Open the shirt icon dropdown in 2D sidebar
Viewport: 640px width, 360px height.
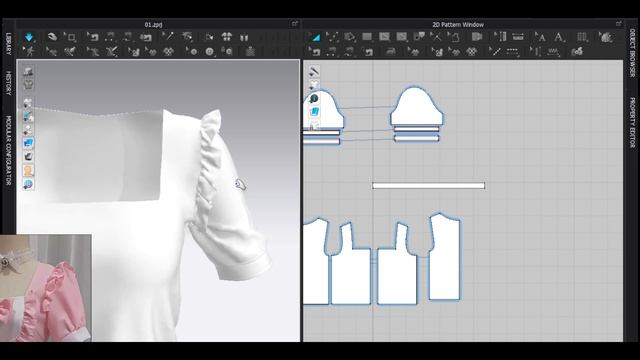click(314, 85)
